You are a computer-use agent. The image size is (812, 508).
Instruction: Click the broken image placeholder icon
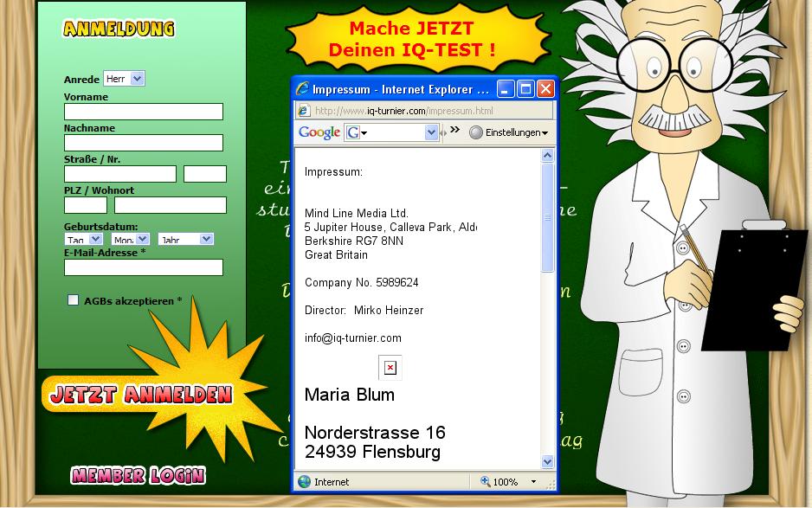[x=390, y=368]
